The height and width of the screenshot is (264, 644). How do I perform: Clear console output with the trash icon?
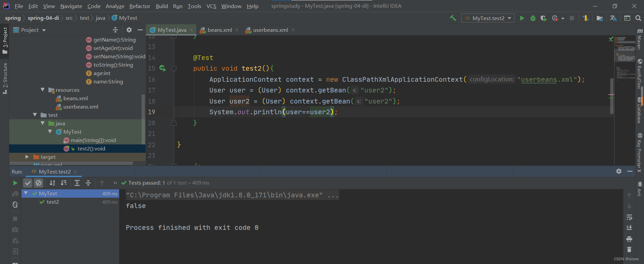pyautogui.click(x=629, y=250)
